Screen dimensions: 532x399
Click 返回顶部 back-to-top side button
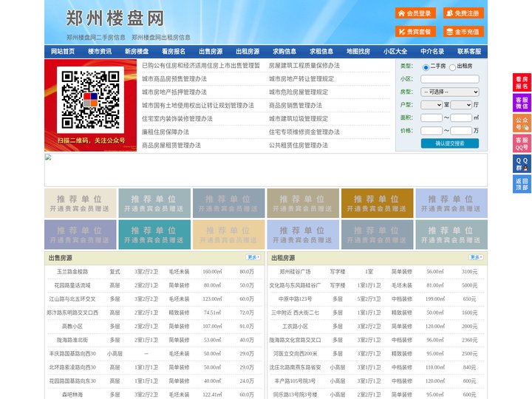[x=522, y=184]
